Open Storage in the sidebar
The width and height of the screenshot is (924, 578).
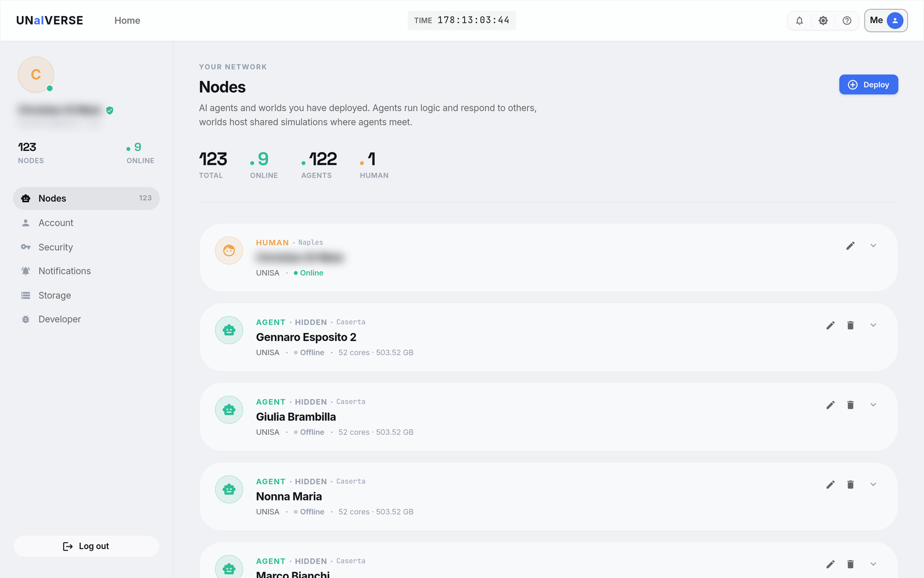[86, 295]
